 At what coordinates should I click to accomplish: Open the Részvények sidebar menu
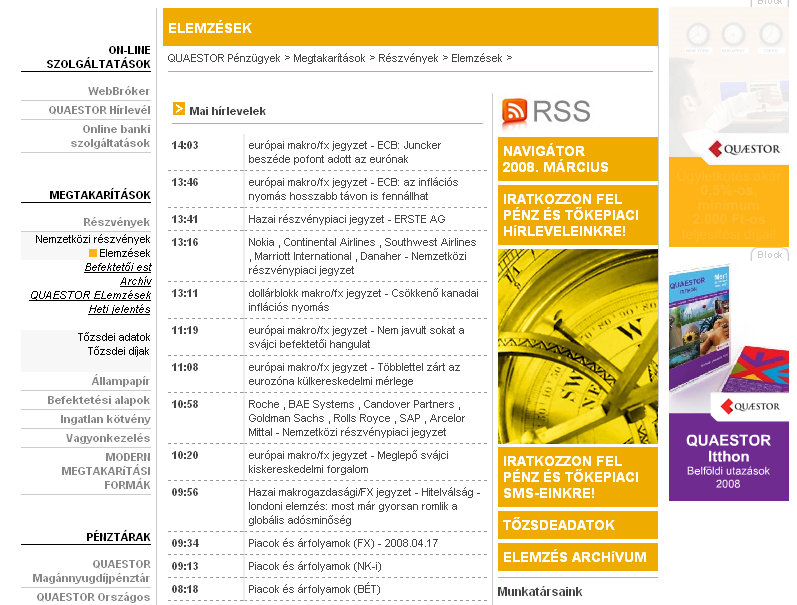(x=117, y=222)
